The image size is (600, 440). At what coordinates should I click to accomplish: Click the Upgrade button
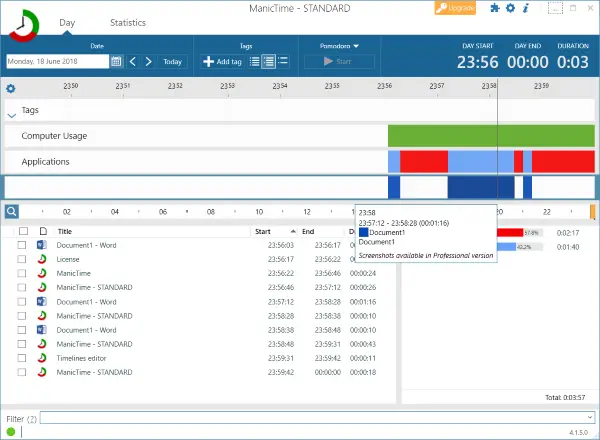coord(455,8)
